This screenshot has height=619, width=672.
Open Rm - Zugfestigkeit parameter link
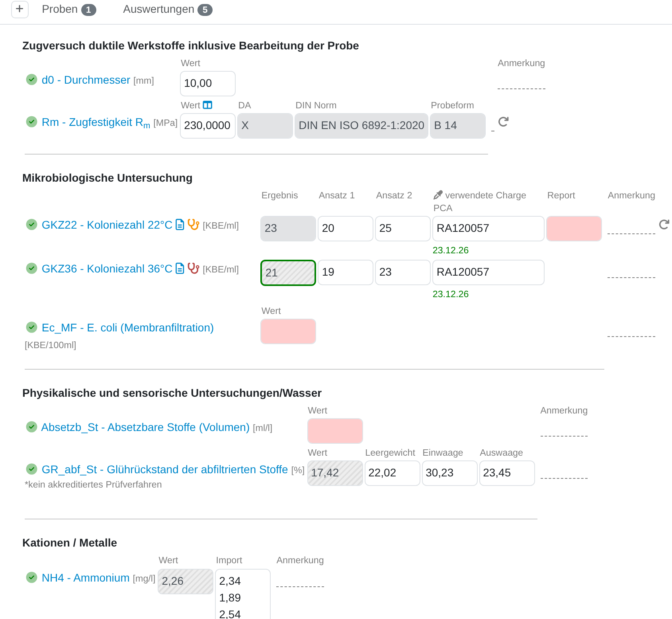point(96,123)
